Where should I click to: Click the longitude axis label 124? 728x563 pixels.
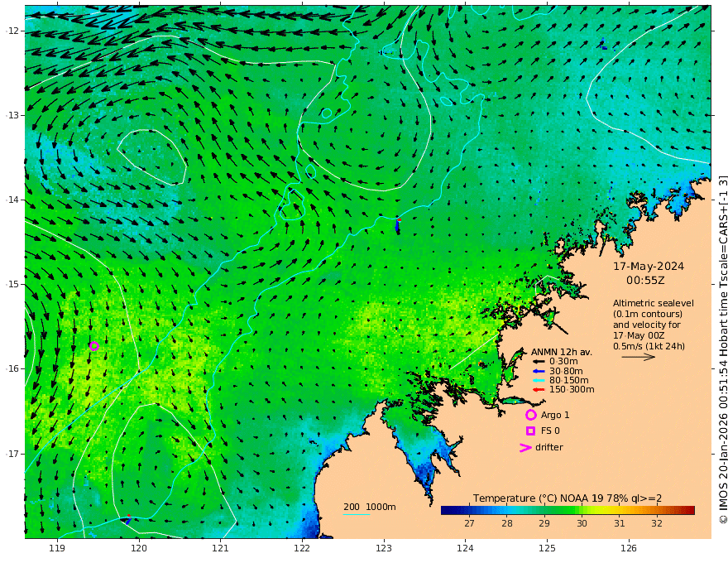pyautogui.click(x=465, y=549)
